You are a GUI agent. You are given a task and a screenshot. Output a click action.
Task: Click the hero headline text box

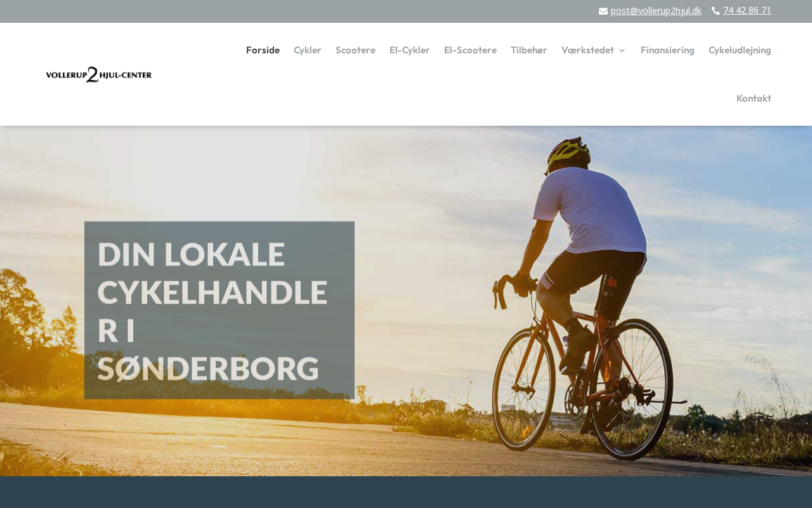(x=219, y=310)
